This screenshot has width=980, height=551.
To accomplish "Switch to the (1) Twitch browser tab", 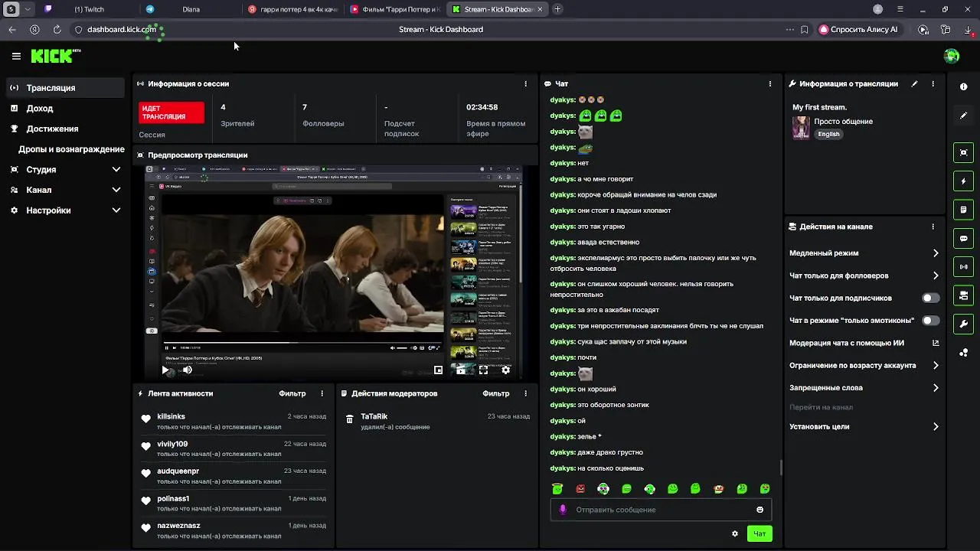I will [x=89, y=9].
